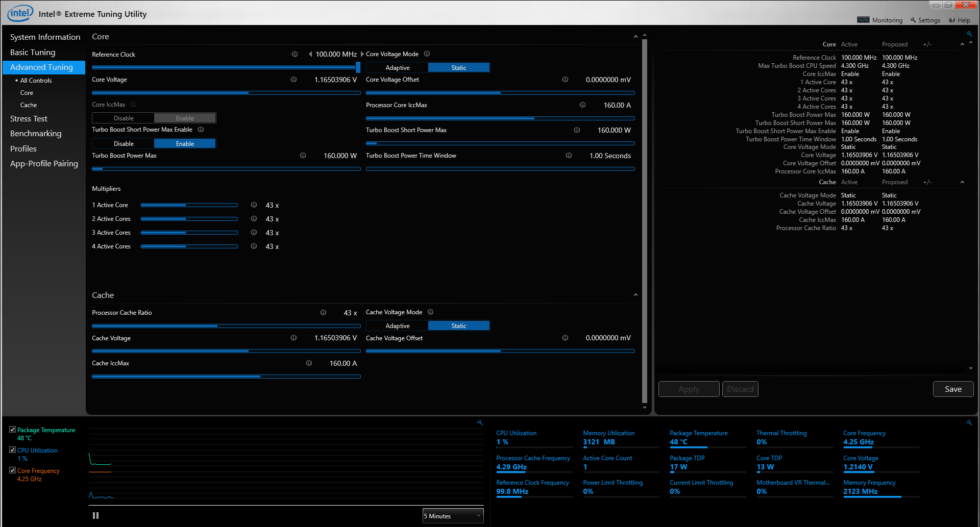980x527 pixels.
Task: Collapse the Core tuning section
Action: (x=635, y=37)
